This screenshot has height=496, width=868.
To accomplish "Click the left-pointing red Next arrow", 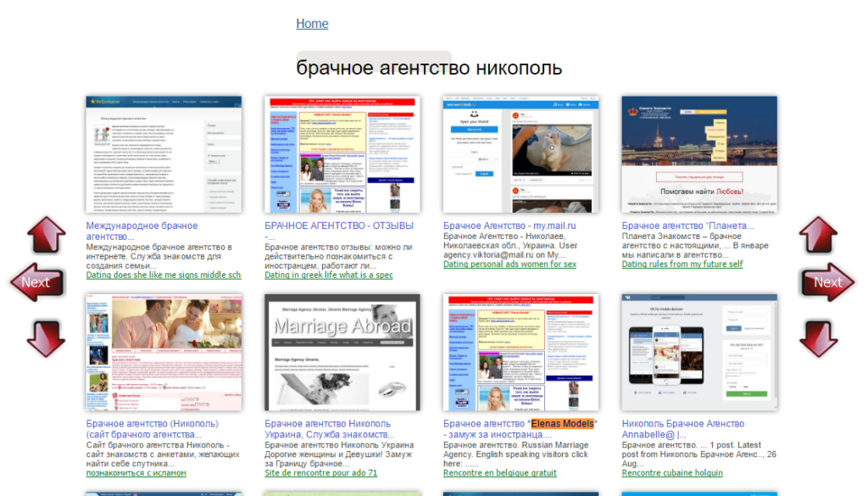I will click(x=36, y=282).
